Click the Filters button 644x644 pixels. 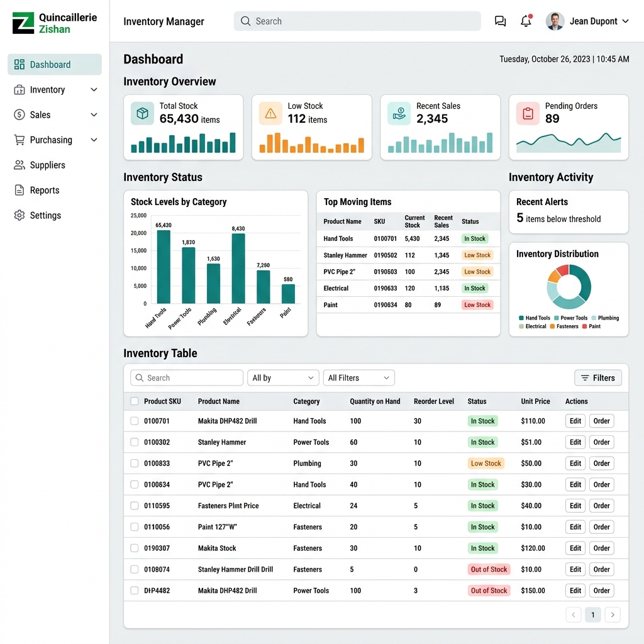click(x=598, y=378)
